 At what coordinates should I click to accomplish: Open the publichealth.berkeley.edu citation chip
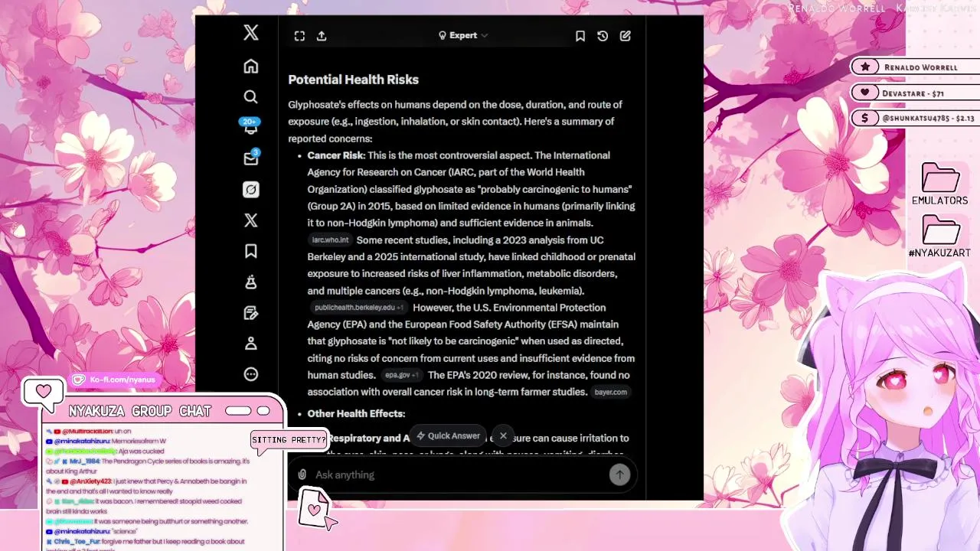coord(358,308)
